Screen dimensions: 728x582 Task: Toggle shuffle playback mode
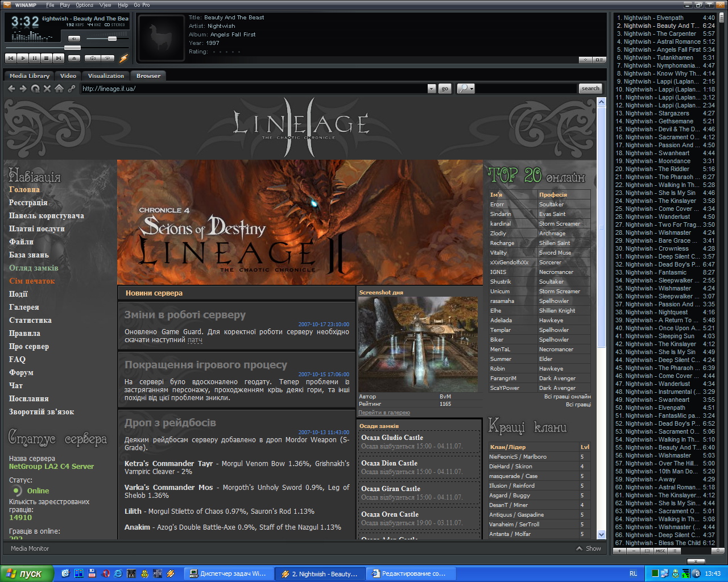pos(92,58)
